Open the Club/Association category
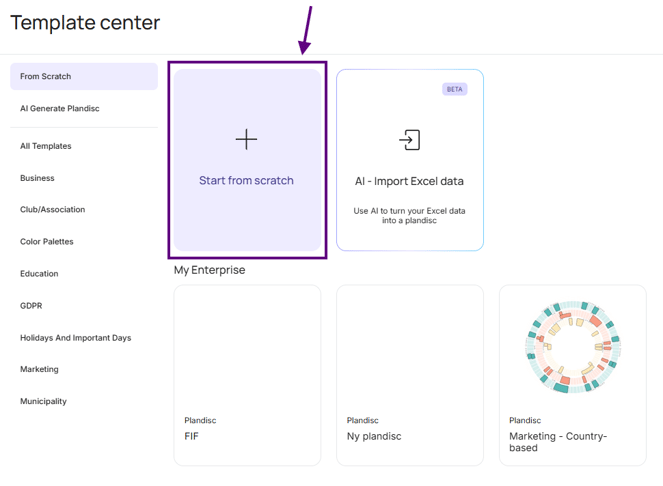This screenshot has width=663, height=486. [52, 210]
